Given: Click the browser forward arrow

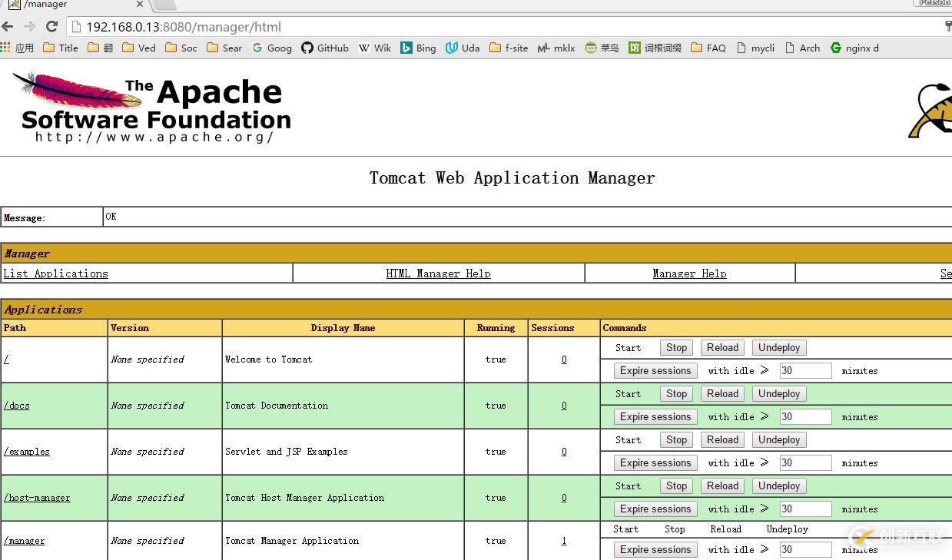Looking at the screenshot, I should click(x=29, y=26).
